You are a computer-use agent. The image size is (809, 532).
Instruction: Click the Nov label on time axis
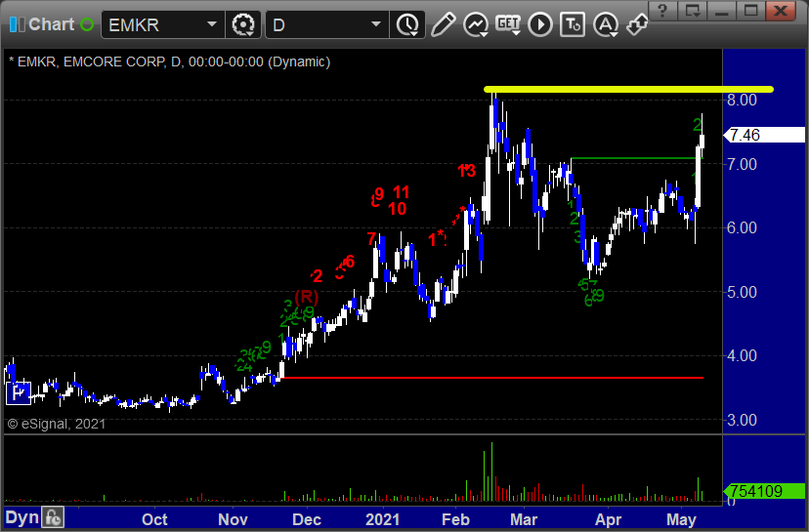click(233, 519)
